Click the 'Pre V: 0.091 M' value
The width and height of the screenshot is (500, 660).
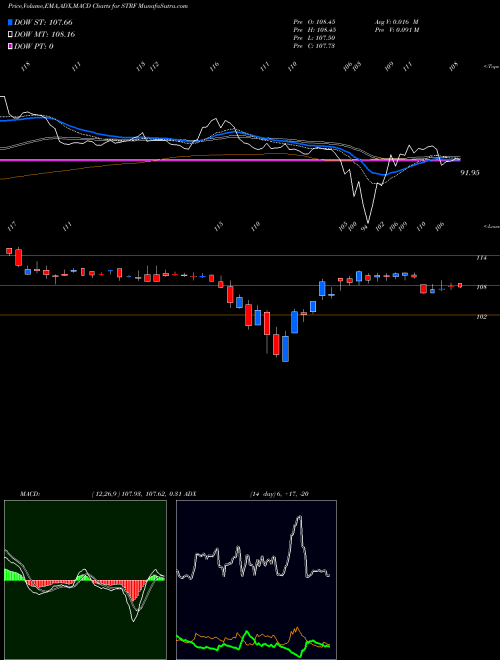coord(396,30)
